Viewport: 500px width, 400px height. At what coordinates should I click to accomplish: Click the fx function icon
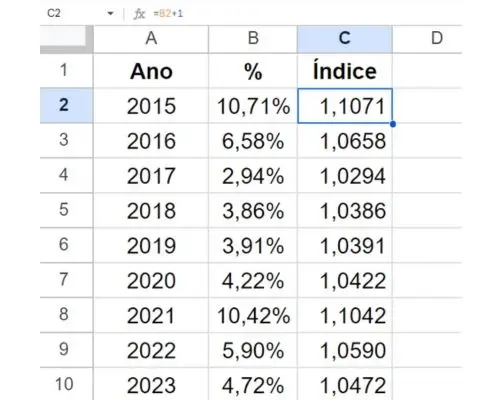pyautogui.click(x=139, y=14)
